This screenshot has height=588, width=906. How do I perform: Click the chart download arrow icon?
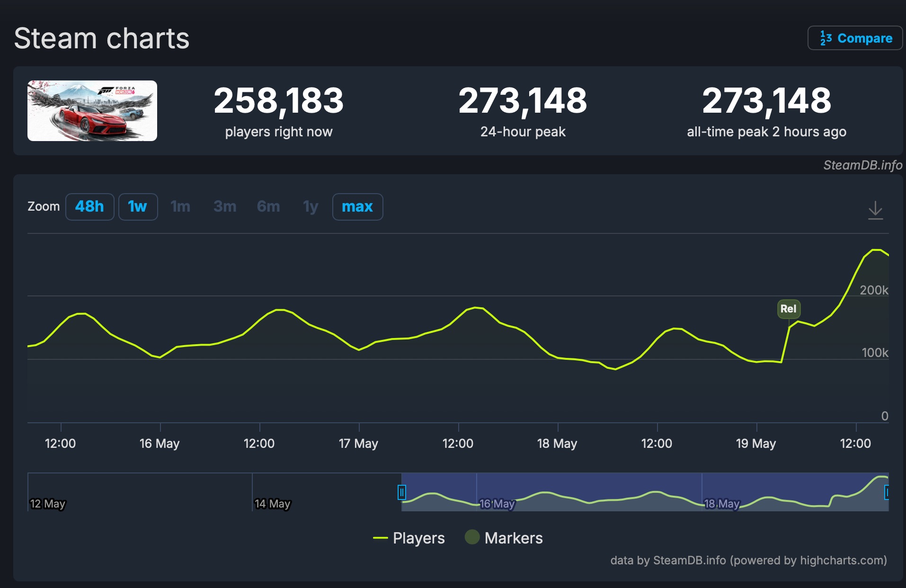coord(875,210)
